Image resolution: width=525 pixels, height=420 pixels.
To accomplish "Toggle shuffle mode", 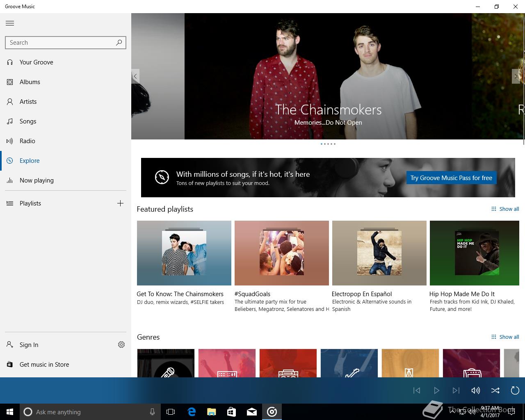I will pos(495,390).
